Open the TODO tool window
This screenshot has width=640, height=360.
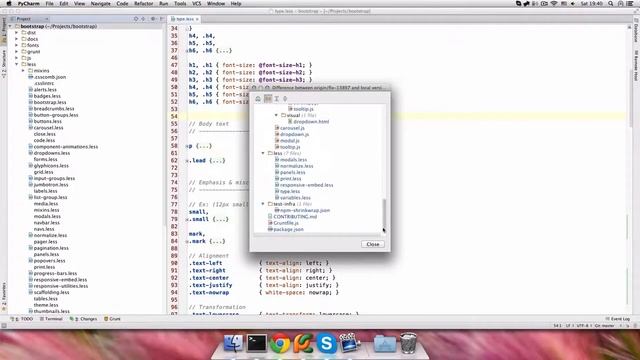pyautogui.click(x=23, y=319)
